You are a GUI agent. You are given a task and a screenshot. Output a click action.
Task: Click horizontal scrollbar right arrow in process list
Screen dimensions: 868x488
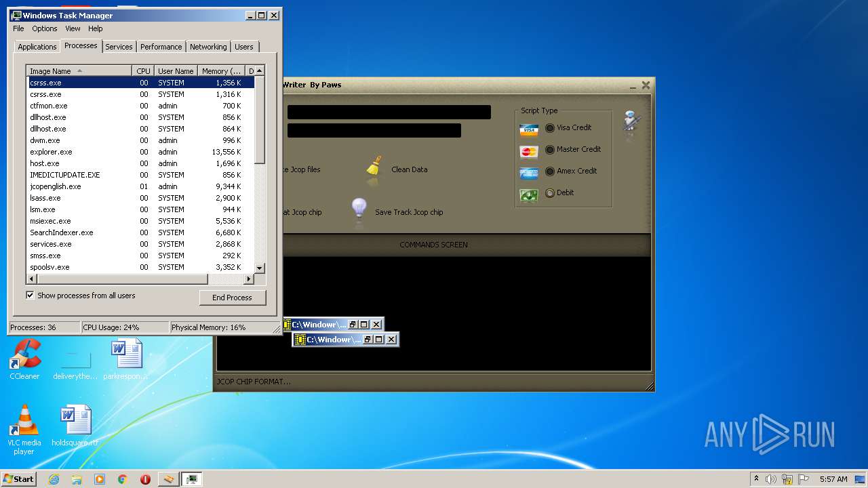click(249, 279)
